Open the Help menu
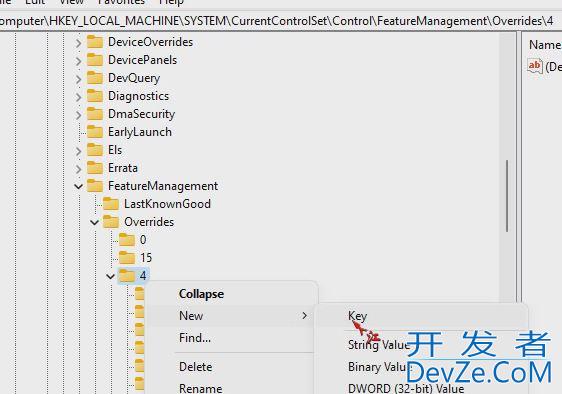Screen dimensions: 562x394 click(x=171, y=2)
